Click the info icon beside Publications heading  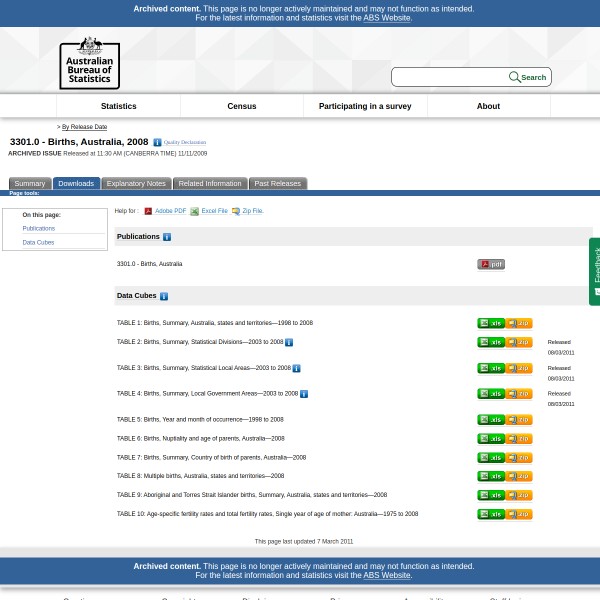(167, 237)
